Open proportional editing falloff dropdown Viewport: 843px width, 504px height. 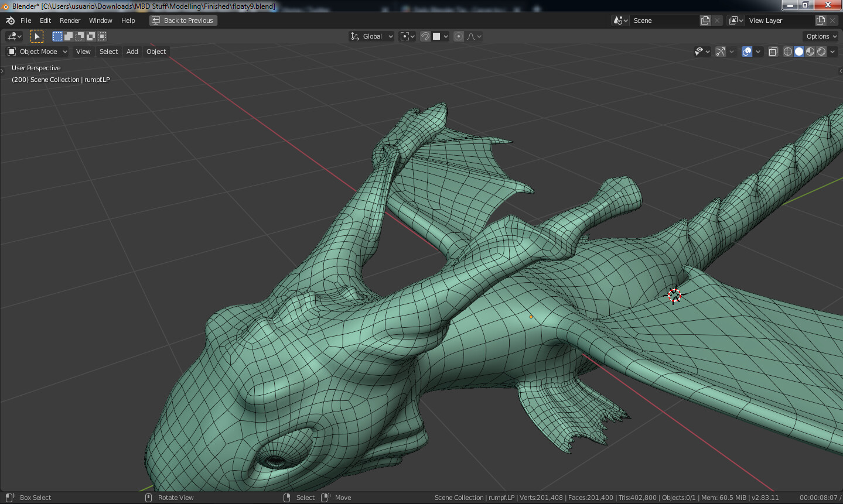(x=474, y=36)
